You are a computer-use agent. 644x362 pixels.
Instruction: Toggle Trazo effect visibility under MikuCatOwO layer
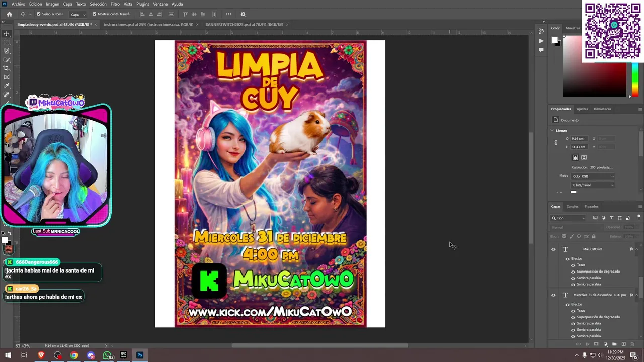tap(573, 265)
